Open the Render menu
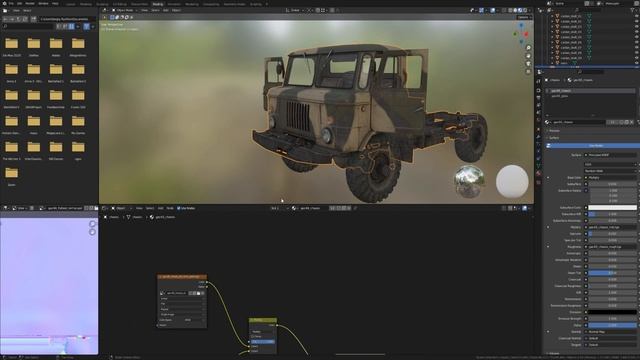 coord(30,4)
